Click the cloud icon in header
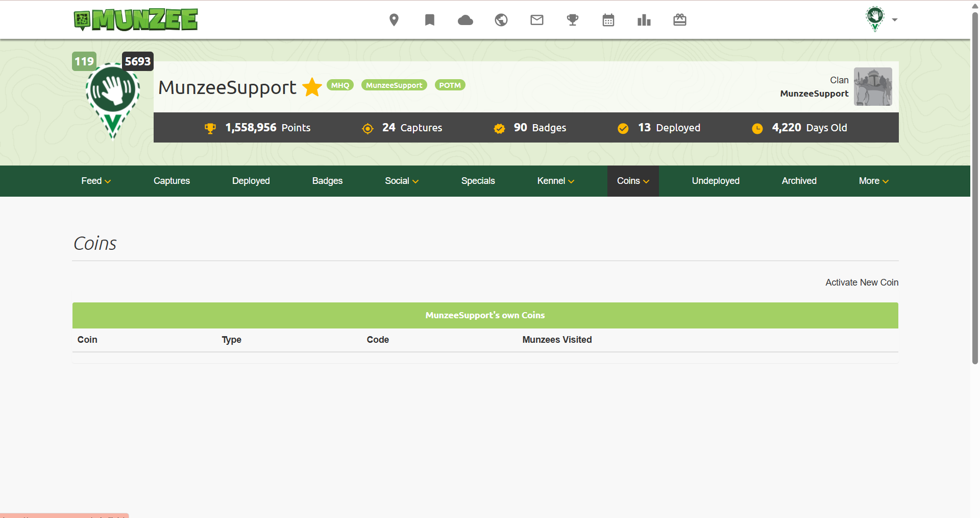This screenshot has width=980, height=518. [x=465, y=20]
